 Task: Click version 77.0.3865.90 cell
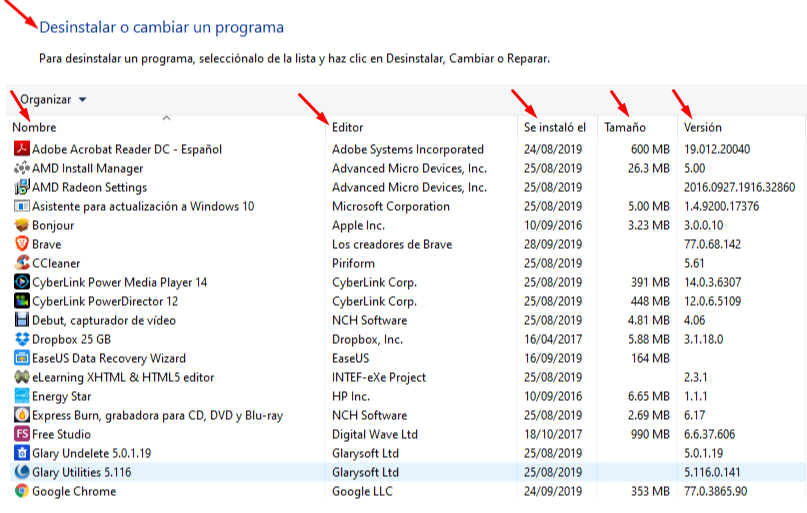click(x=715, y=491)
